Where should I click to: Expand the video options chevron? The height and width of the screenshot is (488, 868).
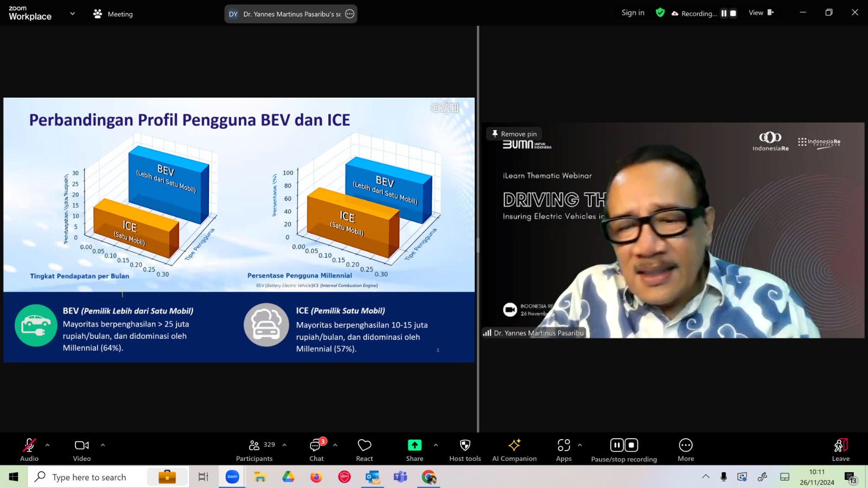point(103,445)
